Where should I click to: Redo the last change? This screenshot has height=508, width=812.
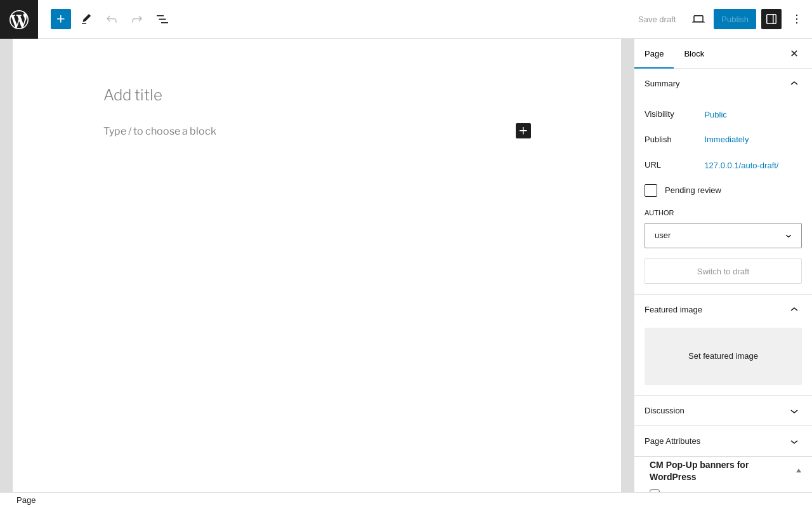click(x=137, y=19)
